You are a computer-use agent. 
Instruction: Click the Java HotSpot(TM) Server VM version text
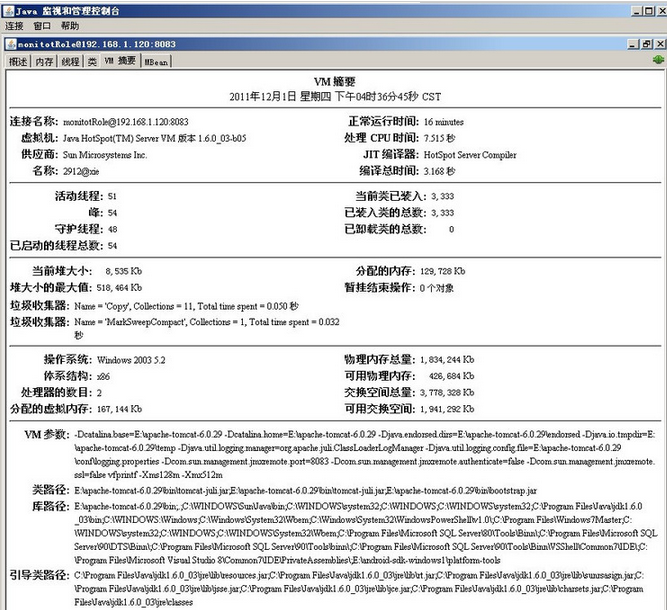[154, 138]
